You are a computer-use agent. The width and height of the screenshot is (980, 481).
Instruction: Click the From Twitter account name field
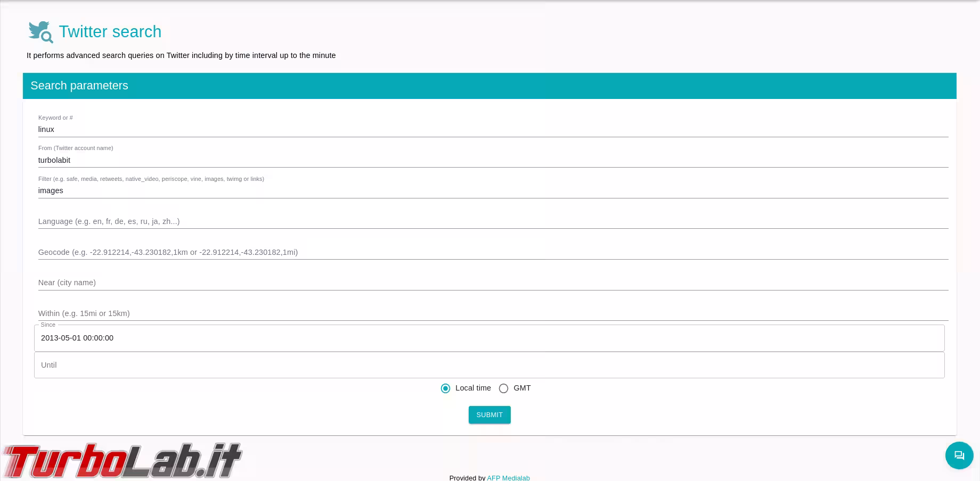(493, 160)
